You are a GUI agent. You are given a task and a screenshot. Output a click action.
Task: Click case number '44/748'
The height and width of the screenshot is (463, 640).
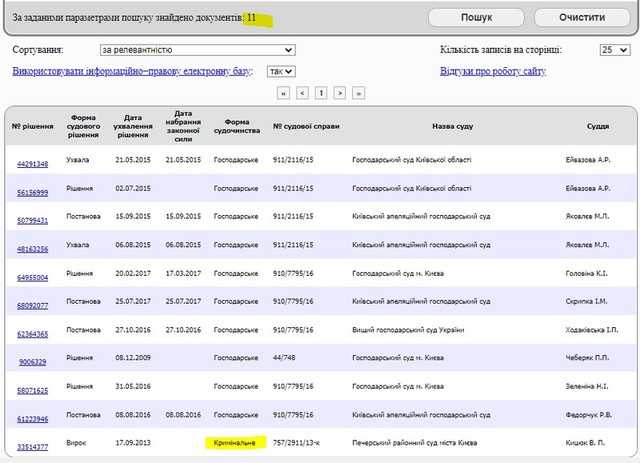(284, 358)
